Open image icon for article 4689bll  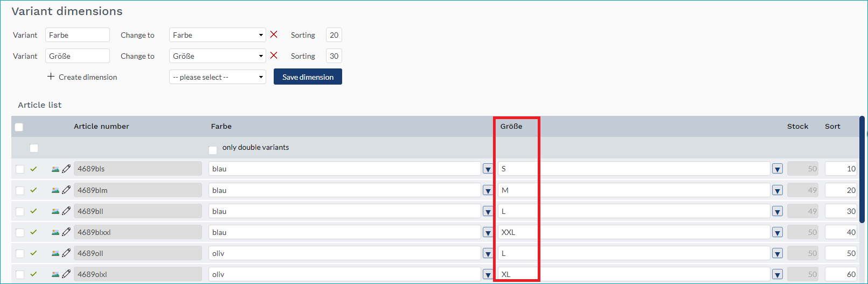[55, 211]
